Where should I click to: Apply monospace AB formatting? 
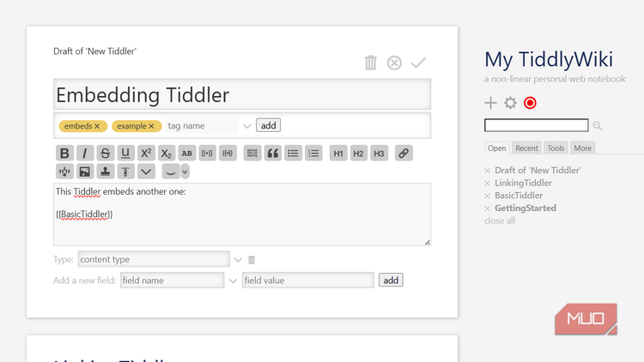pyautogui.click(x=187, y=153)
